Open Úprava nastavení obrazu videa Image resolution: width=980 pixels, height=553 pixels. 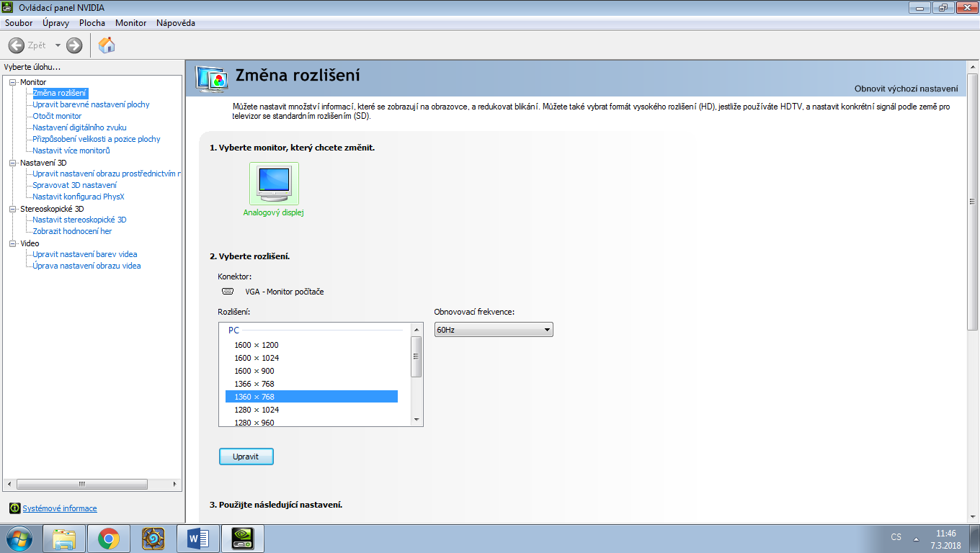click(86, 266)
